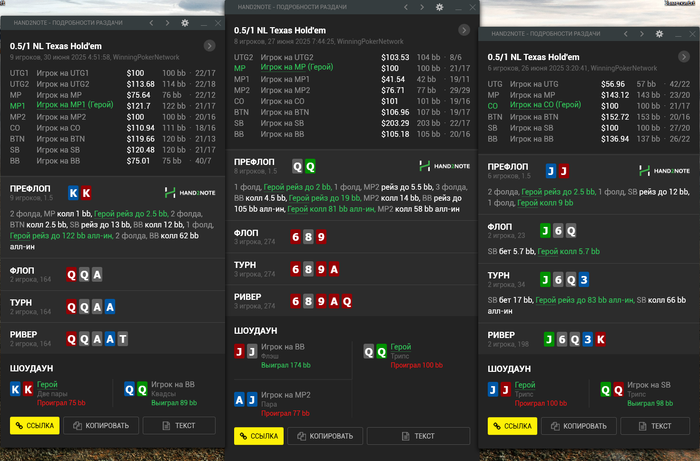The image size is (700, 461).
Task: Select the $203.29 stack of SB
Action: point(395,123)
